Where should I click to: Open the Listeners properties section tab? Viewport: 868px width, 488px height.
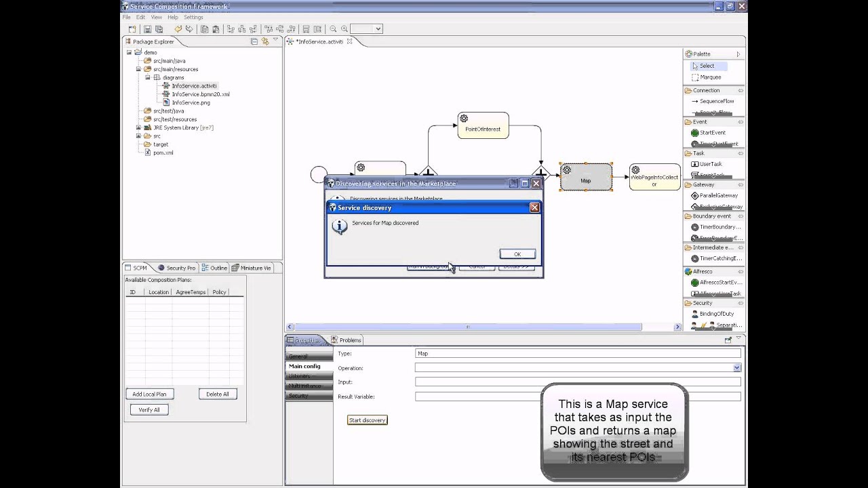(x=309, y=375)
